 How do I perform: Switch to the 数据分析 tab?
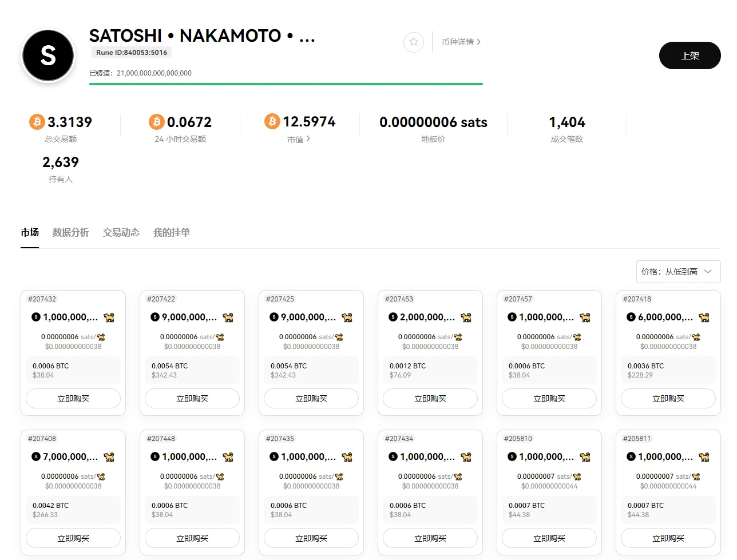pyautogui.click(x=70, y=232)
